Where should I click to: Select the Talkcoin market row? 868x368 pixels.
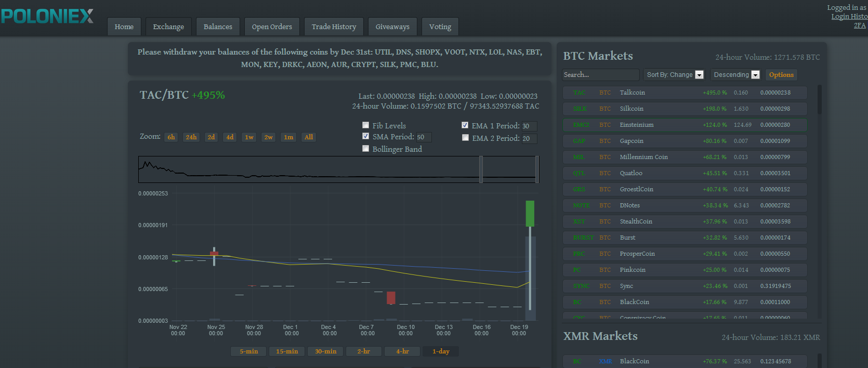pos(685,93)
